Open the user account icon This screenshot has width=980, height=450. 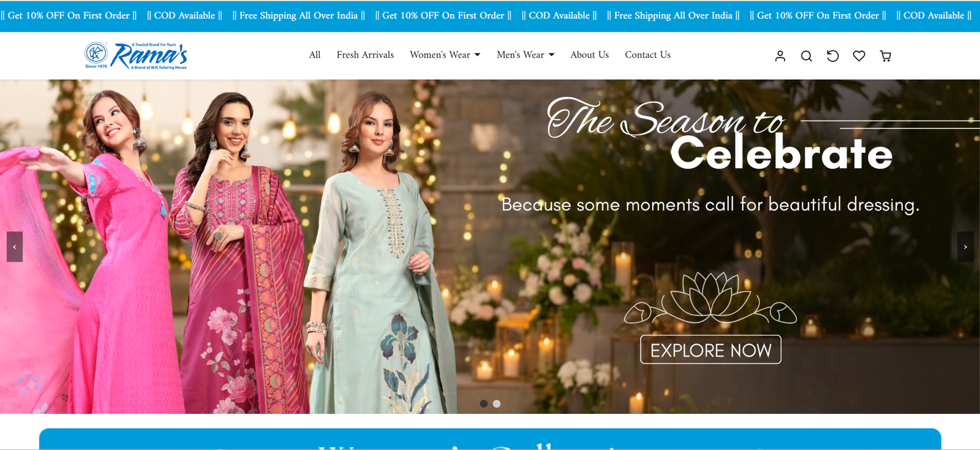[x=780, y=56]
